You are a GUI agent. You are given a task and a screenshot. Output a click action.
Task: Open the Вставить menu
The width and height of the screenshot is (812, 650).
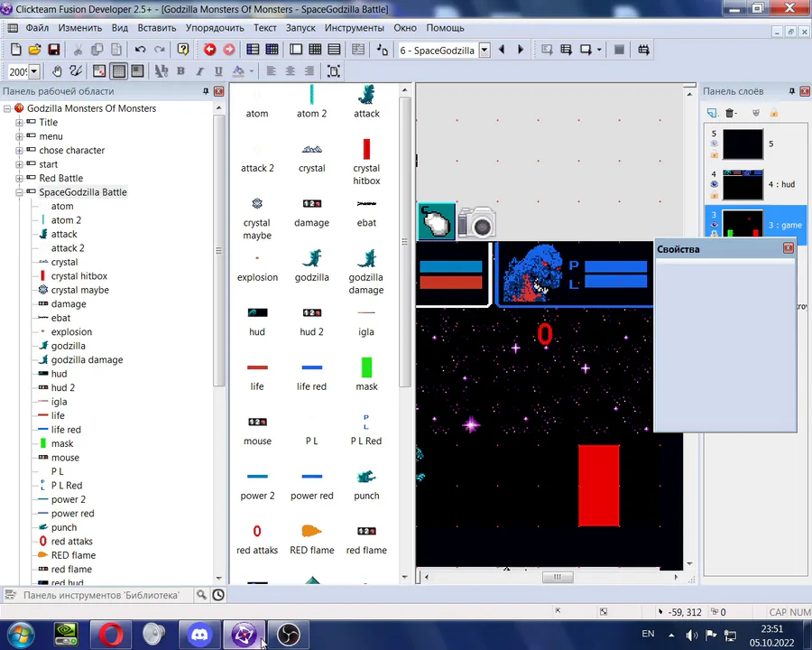(157, 28)
